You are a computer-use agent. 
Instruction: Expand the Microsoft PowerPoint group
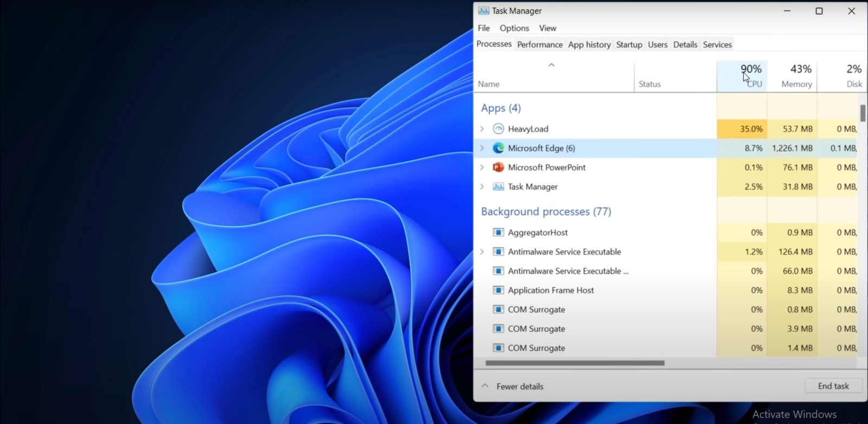coord(482,168)
